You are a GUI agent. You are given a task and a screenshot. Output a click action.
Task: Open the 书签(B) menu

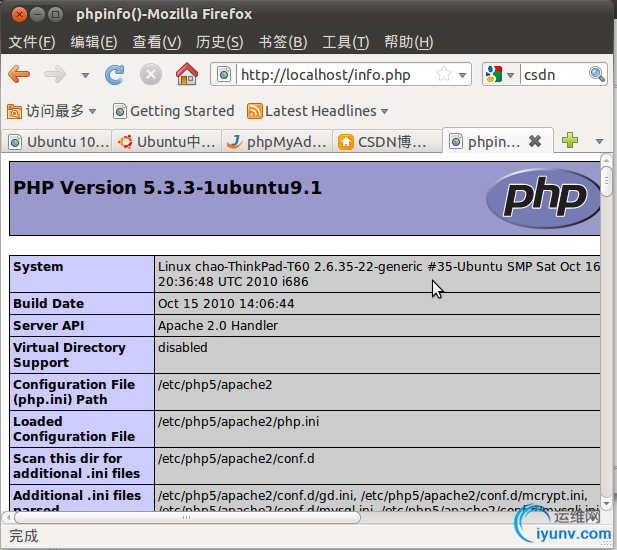coord(283,42)
